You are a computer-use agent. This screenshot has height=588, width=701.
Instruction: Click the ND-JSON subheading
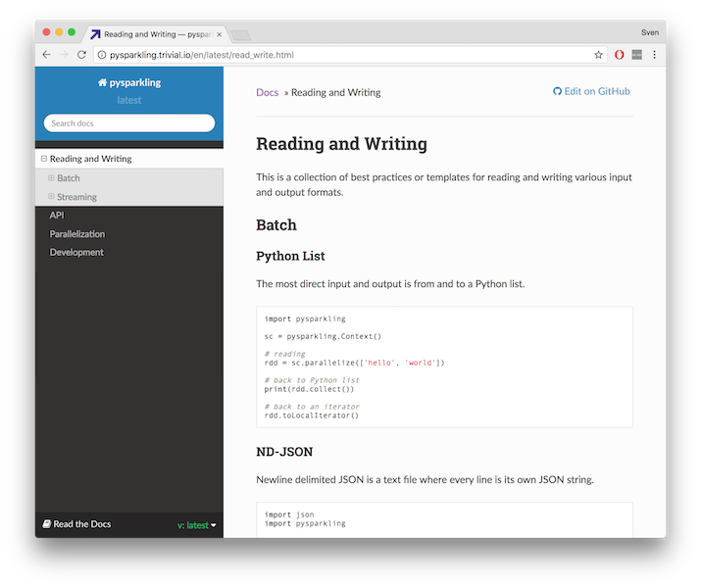point(284,452)
